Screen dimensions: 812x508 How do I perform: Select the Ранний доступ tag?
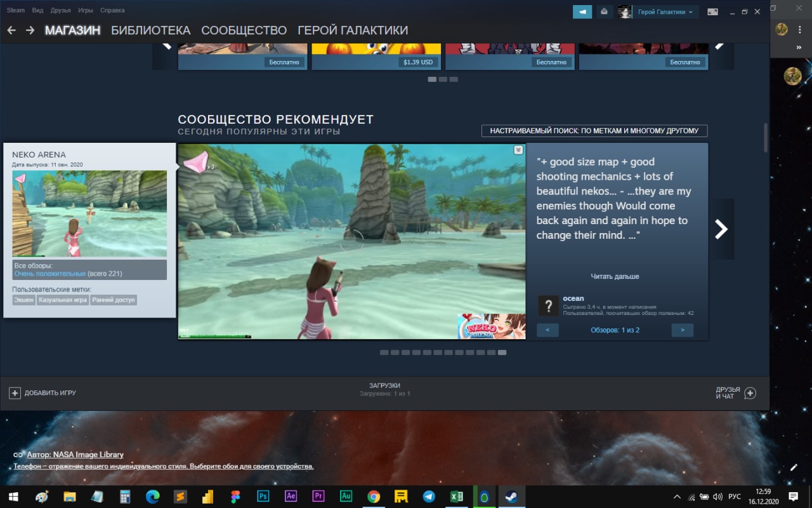(x=114, y=300)
